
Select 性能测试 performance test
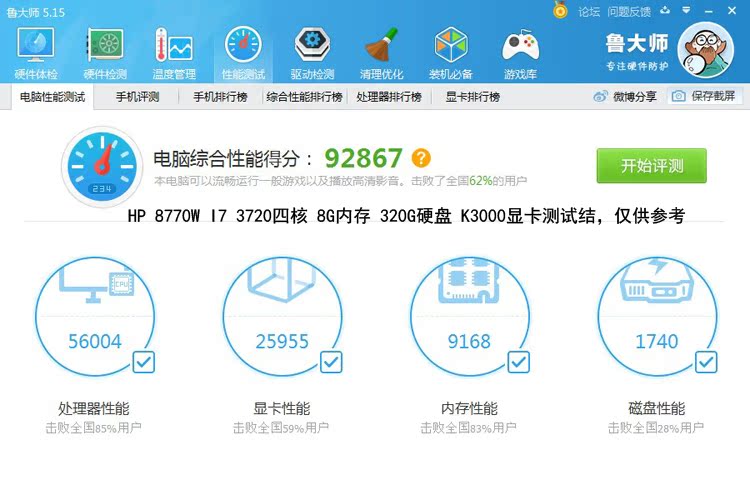coord(243,53)
